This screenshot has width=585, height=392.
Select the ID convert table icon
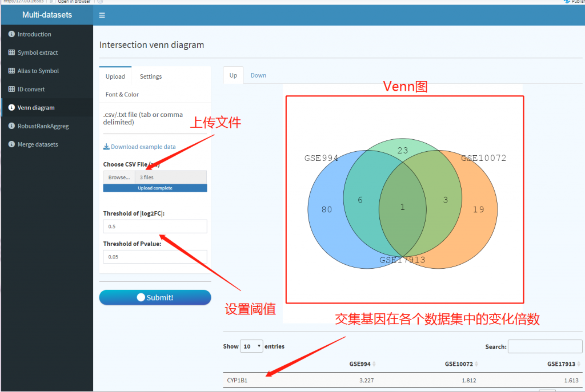[x=13, y=88]
